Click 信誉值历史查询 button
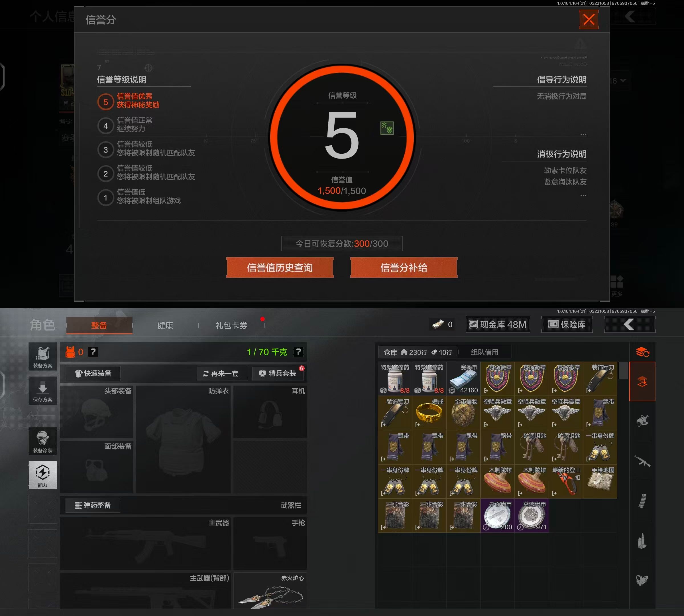 click(x=280, y=268)
